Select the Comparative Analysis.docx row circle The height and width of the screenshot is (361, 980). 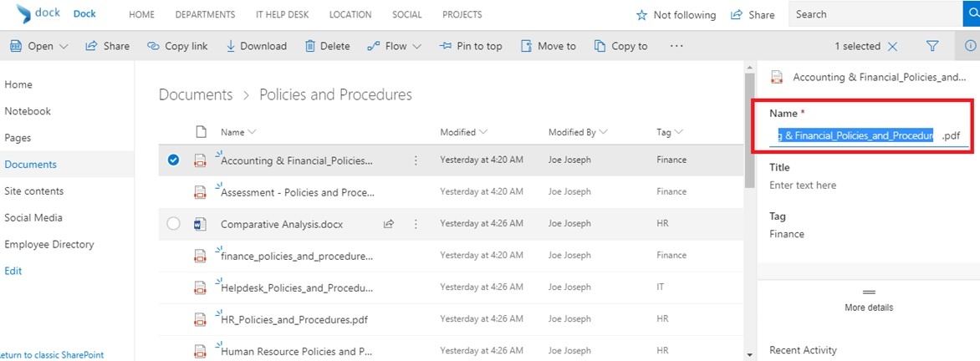coord(173,224)
